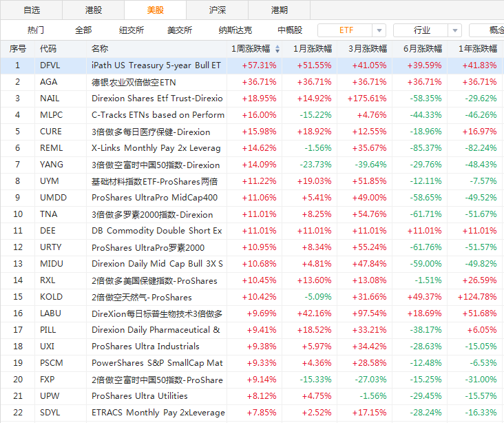Select the SDYL ticker code
Screen dimensions: 504x423
[50, 413]
